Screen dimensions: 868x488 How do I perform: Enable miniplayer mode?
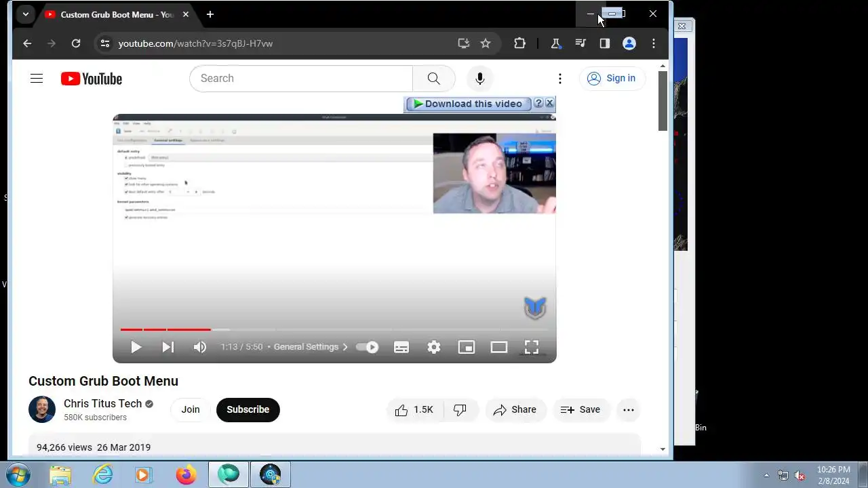[x=467, y=347]
